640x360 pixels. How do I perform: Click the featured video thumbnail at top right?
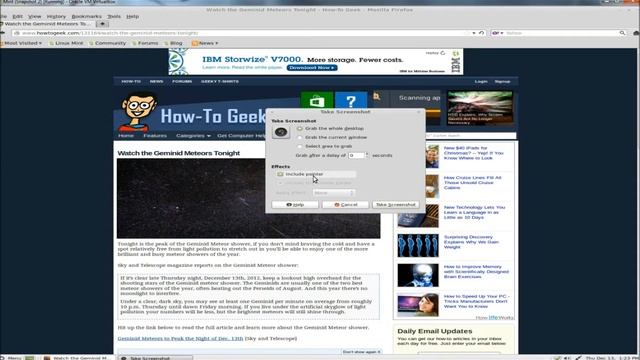(480, 108)
